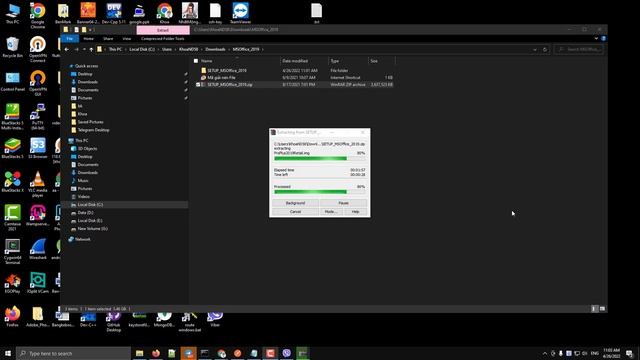
Task: Cancel the WinRAR extraction
Action: coord(295,211)
